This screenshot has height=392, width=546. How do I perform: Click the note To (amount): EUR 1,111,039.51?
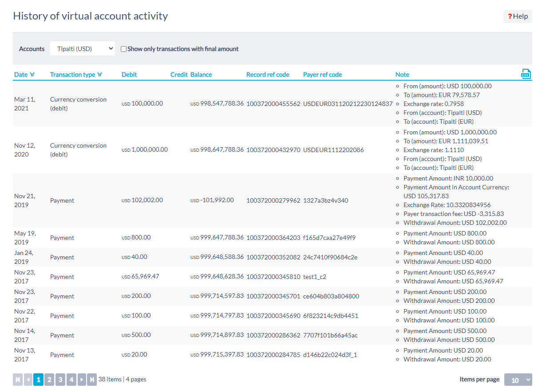tap(446, 141)
